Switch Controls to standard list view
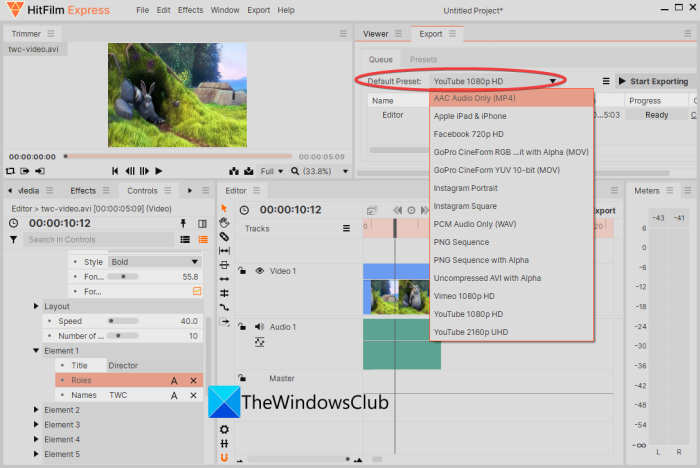This screenshot has width=700, height=468. tap(185, 240)
